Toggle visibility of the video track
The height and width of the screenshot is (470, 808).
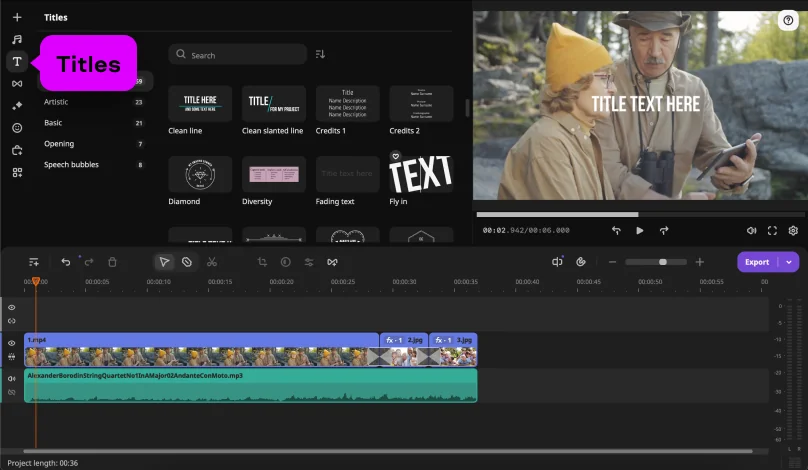[x=12, y=343]
